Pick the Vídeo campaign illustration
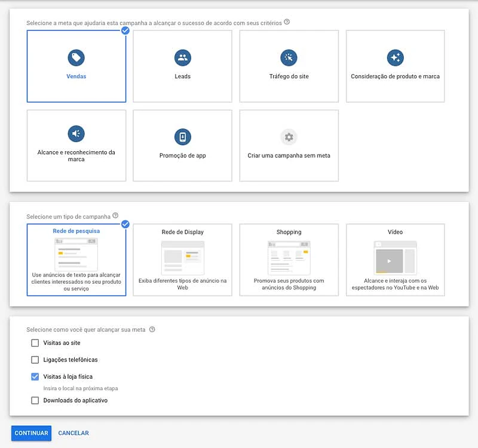This screenshot has height=448, width=478. pyautogui.click(x=395, y=258)
